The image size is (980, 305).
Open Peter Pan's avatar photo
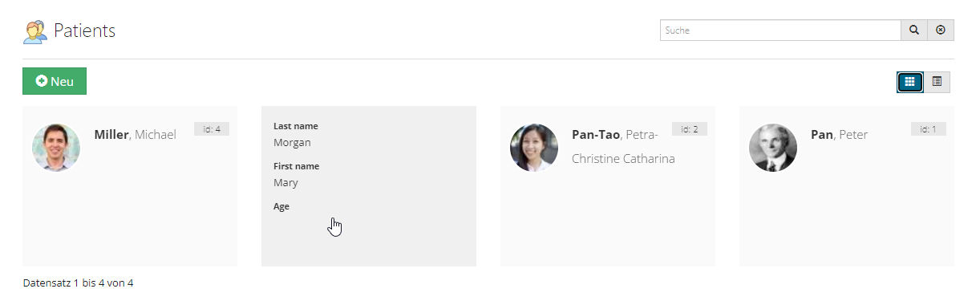point(773,148)
